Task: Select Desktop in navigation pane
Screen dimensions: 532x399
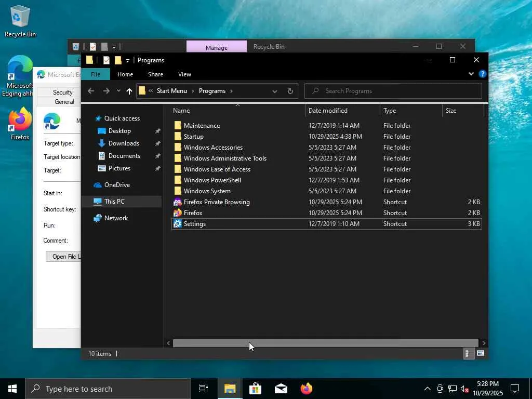Action: click(x=119, y=131)
